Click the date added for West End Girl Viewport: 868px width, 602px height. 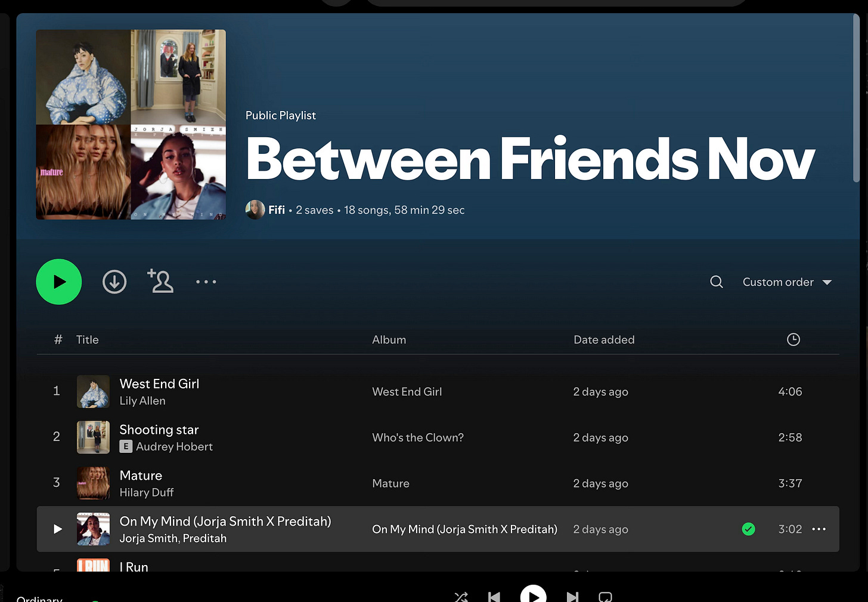click(x=600, y=391)
